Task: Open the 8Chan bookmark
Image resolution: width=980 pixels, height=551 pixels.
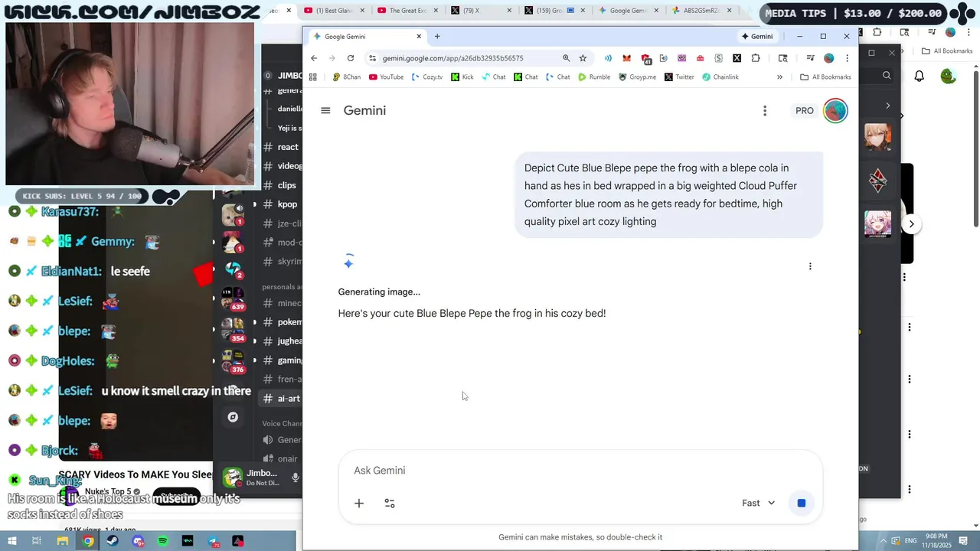Action: [346, 77]
